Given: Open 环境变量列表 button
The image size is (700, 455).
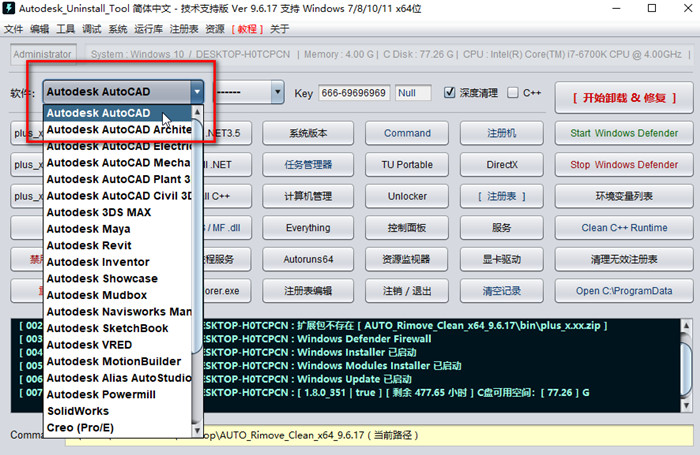Looking at the screenshot, I should (624, 196).
